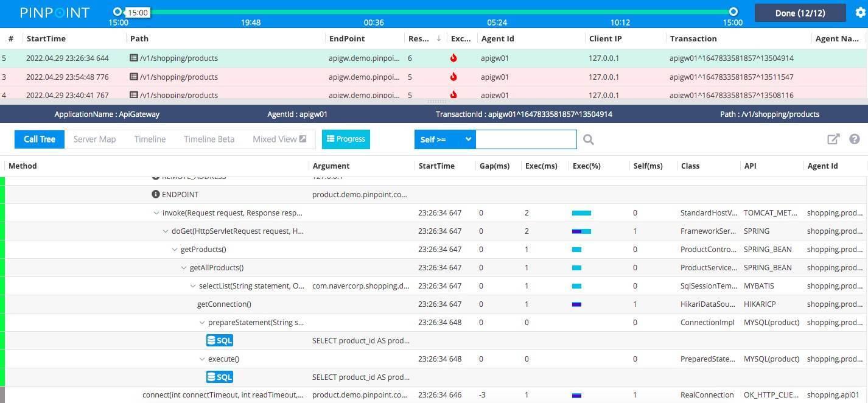Image resolution: width=868 pixels, height=403 pixels.
Task: Click the exception flame icon on the first transaction row
Action: point(453,58)
